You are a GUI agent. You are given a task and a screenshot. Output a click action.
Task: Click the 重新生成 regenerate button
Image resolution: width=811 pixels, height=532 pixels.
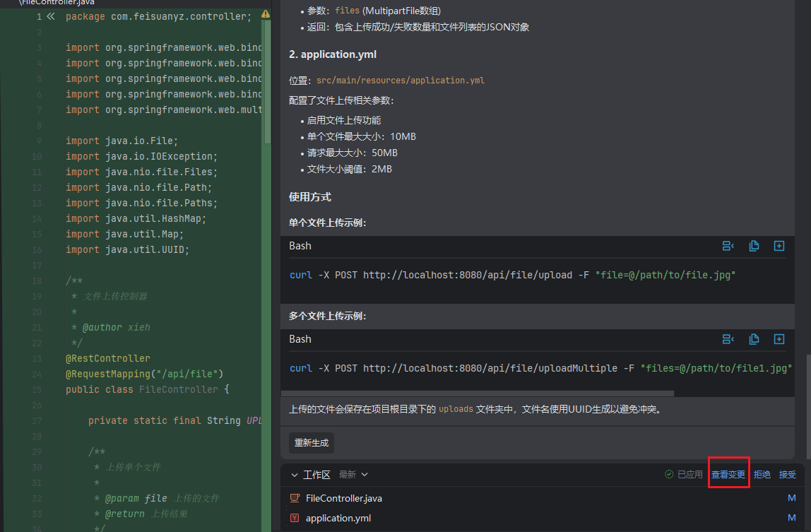312,443
